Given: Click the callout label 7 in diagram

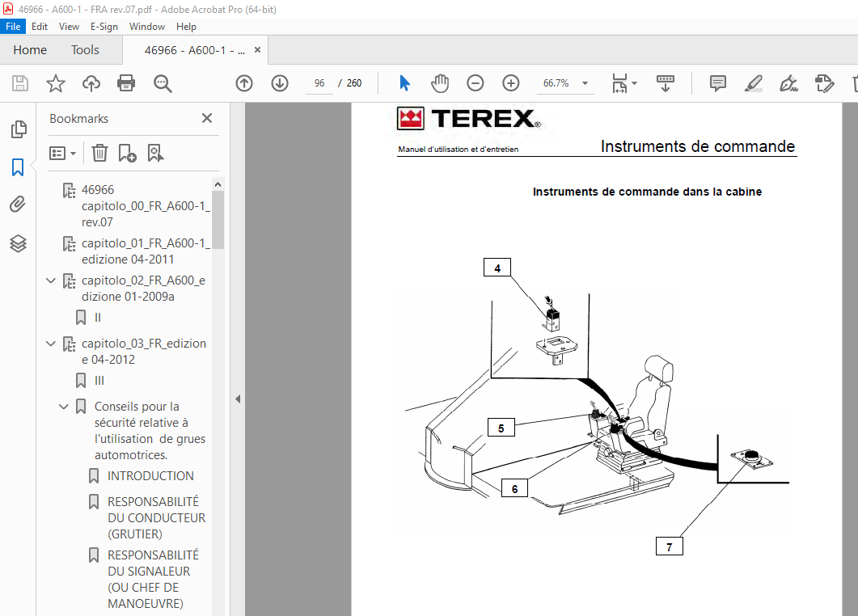Looking at the screenshot, I should (670, 546).
